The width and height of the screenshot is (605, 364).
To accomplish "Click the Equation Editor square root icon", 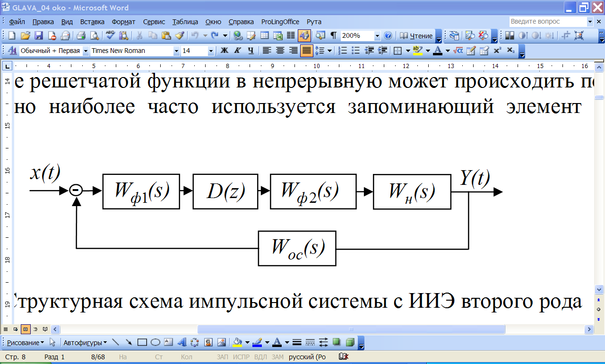I will [x=458, y=51].
